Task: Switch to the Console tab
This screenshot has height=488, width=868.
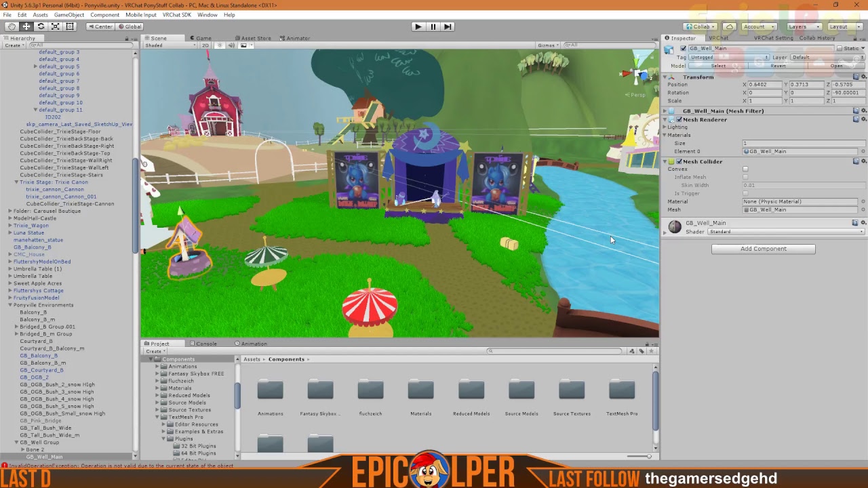Action: (x=203, y=344)
